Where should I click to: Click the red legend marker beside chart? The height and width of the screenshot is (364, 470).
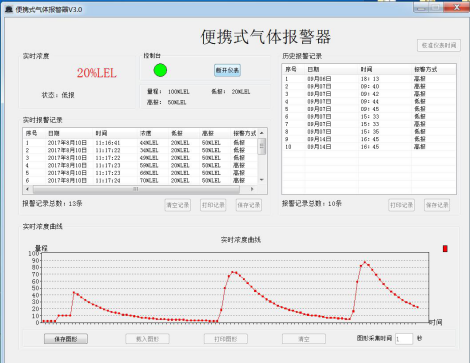pos(445,249)
